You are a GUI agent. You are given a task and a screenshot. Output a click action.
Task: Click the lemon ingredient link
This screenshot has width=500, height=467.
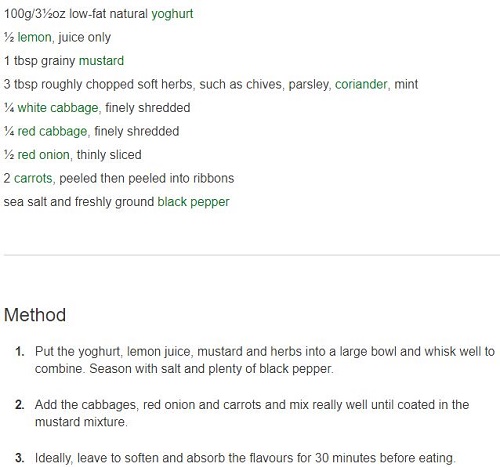pyautogui.click(x=34, y=37)
